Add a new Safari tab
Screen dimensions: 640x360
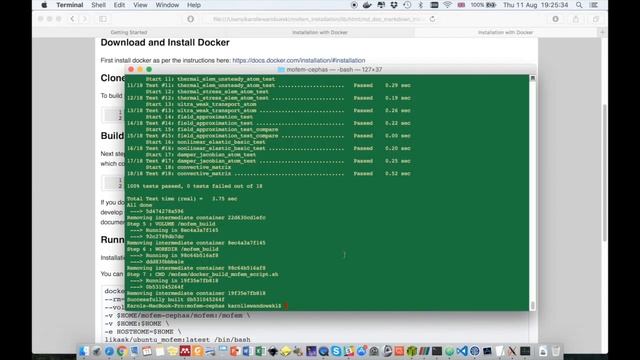(x=602, y=32)
